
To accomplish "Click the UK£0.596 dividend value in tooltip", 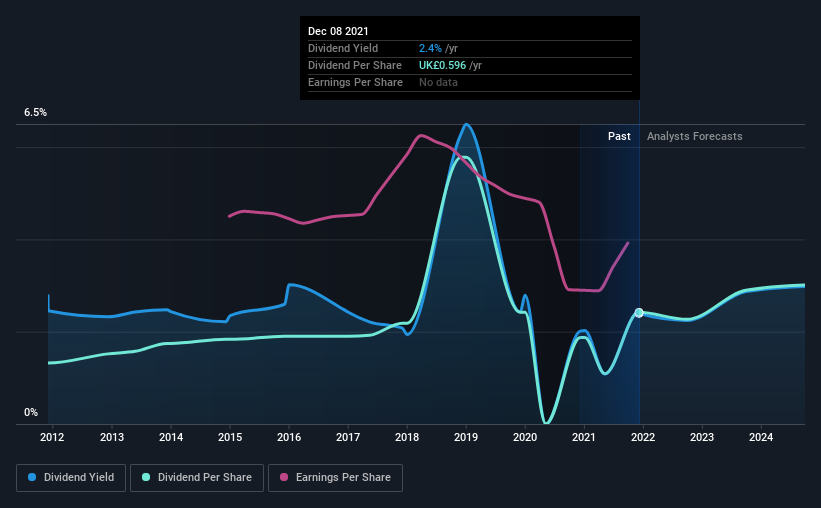I will tap(442, 65).
